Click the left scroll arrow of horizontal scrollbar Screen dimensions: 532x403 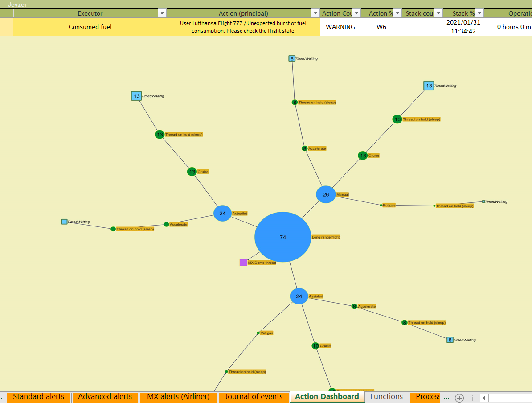coord(484,398)
